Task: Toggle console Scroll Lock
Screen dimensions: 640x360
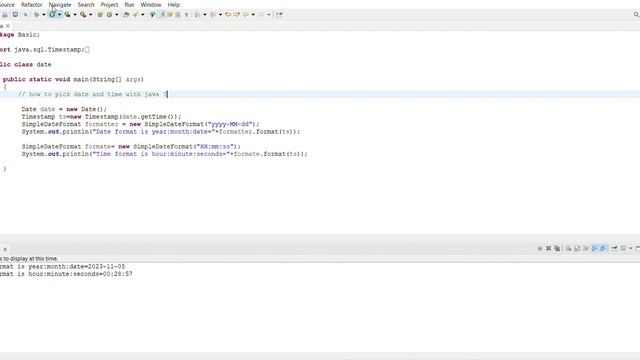Action: pos(577,248)
